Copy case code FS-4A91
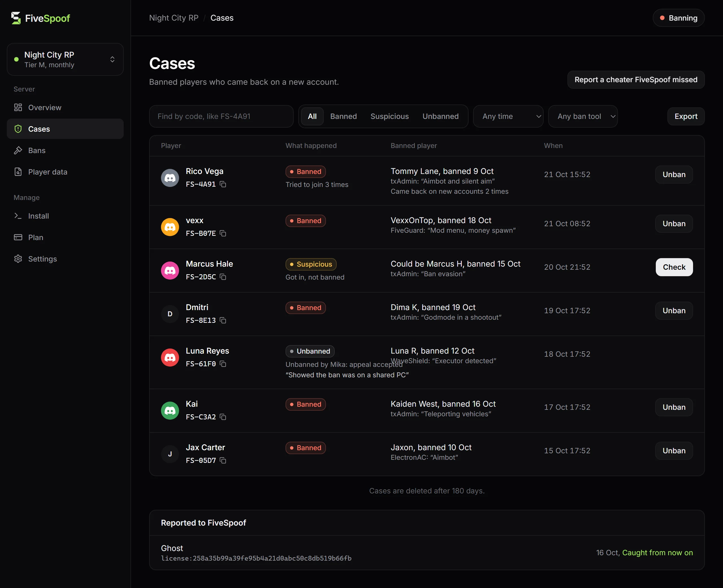 (x=223, y=184)
